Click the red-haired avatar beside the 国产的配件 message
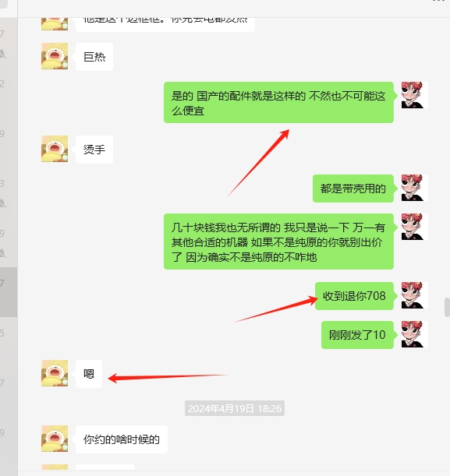The image size is (450, 476). tap(414, 95)
